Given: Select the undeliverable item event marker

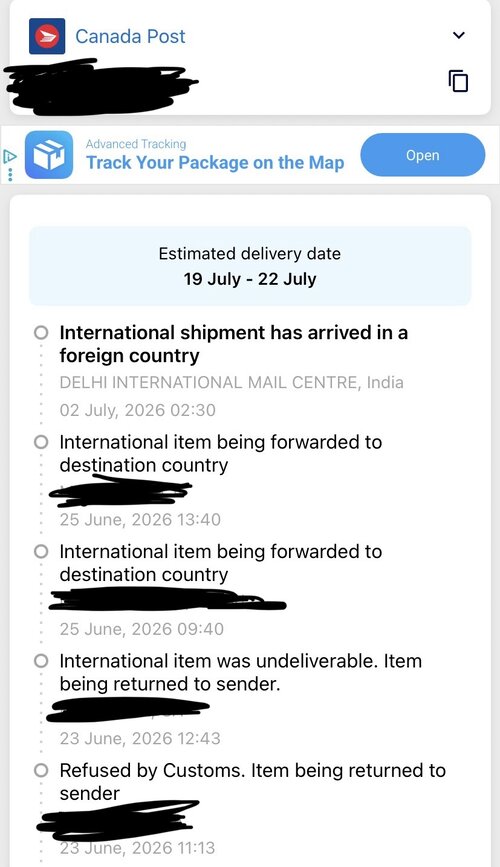Looking at the screenshot, I should tap(41, 661).
